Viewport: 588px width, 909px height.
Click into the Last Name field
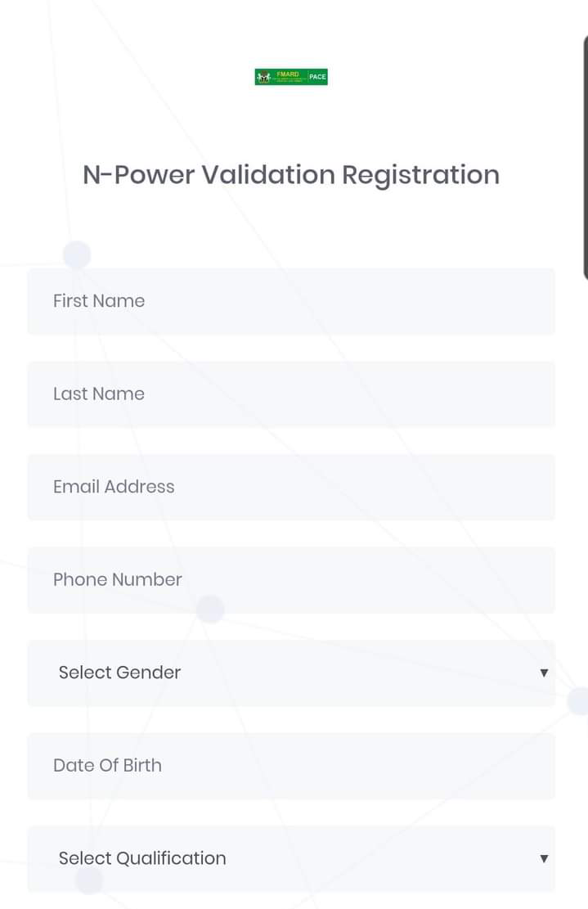tap(290, 394)
